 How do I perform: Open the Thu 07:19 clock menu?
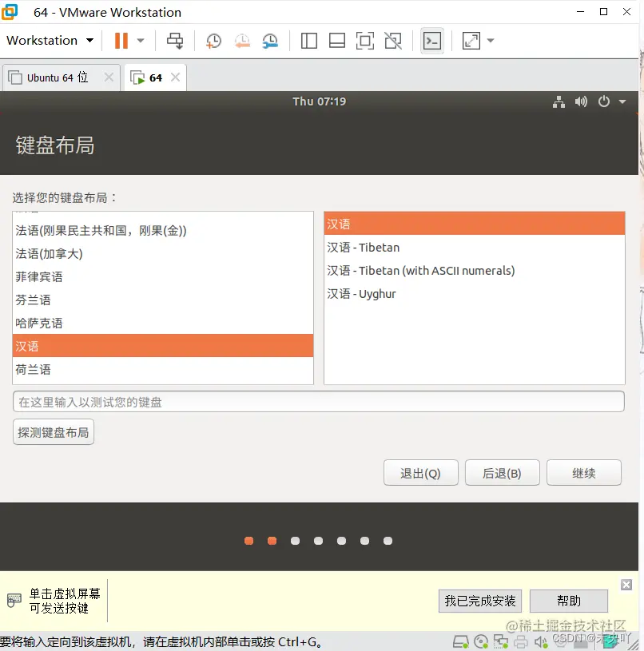319,101
